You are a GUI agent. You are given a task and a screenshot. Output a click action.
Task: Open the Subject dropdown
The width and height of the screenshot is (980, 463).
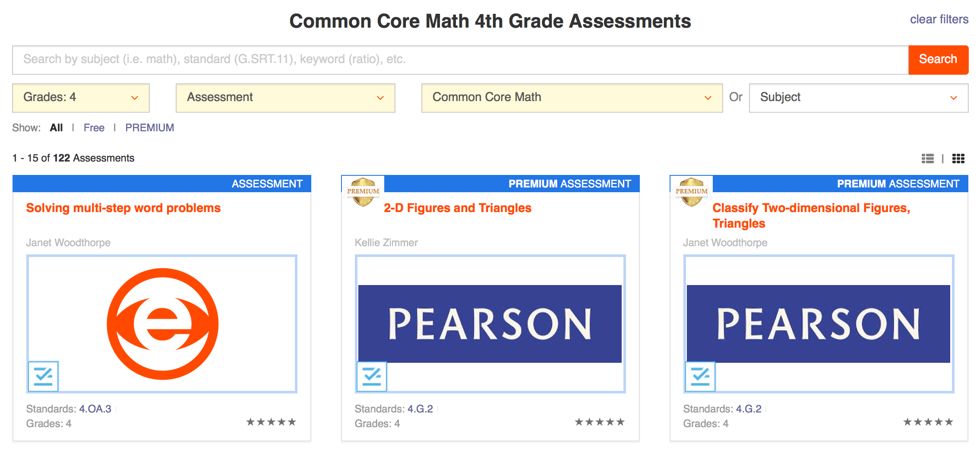[x=859, y=98]
